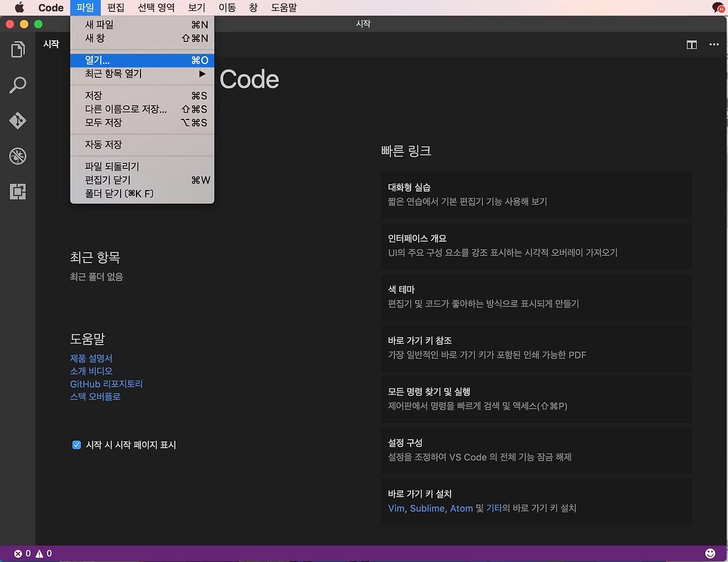The height and width of the screenshot is (562, 728).
Task: Click the notification icon in the menu bar
Action: (x=718, y=7)
